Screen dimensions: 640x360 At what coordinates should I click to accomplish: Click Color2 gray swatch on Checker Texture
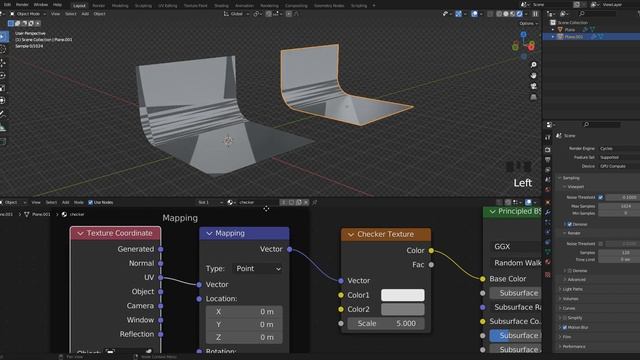point(402,309)
